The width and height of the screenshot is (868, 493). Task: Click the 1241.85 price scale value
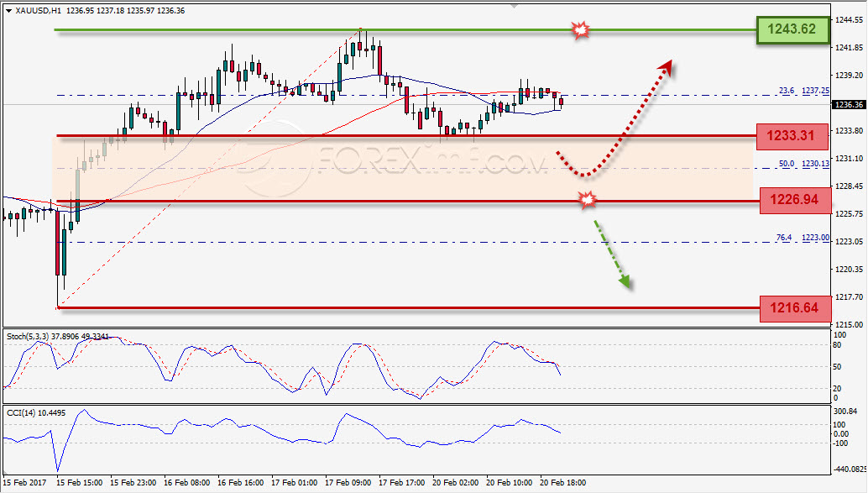click(850, 48)
